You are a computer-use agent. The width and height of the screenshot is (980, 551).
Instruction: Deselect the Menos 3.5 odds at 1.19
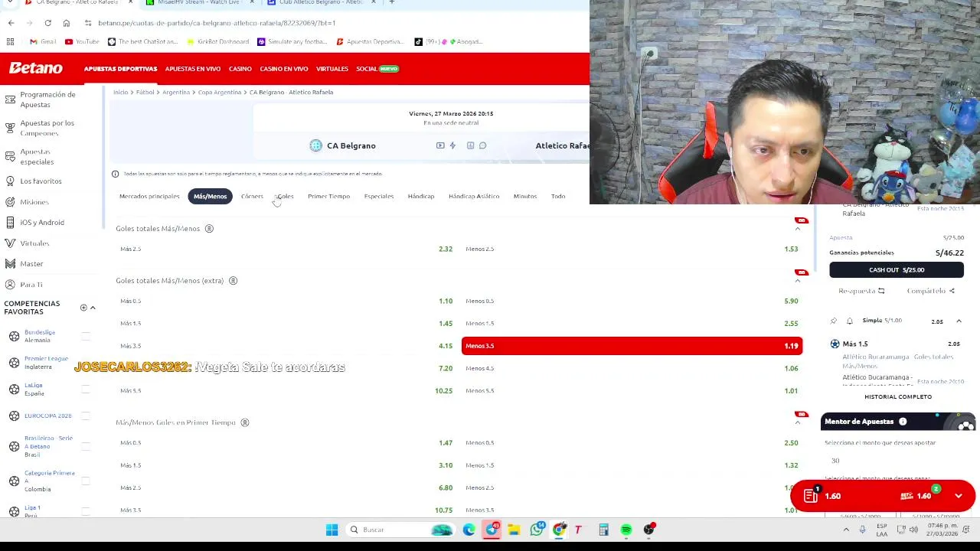point(632,346)
